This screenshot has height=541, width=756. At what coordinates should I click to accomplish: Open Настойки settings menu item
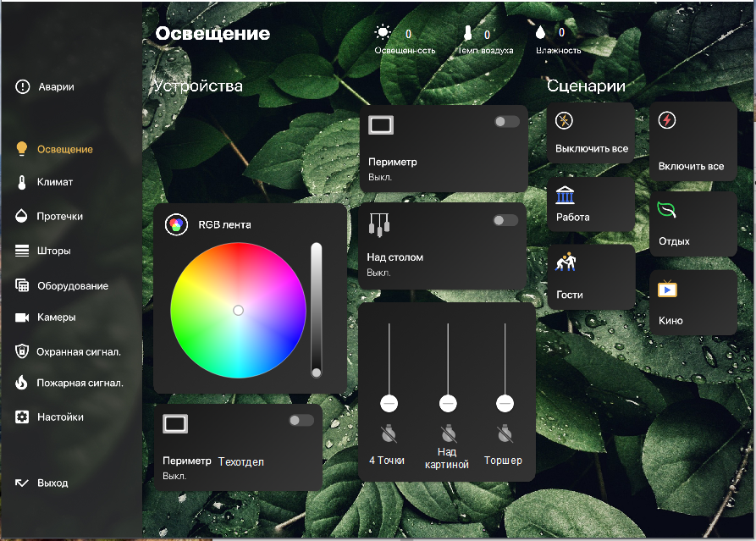tap(59, 417)
